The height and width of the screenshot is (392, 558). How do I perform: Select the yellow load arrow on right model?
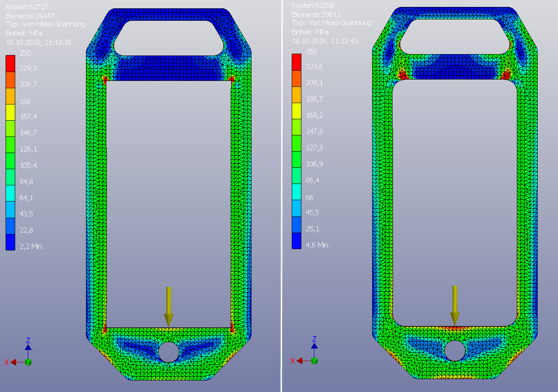pos(454,305)
